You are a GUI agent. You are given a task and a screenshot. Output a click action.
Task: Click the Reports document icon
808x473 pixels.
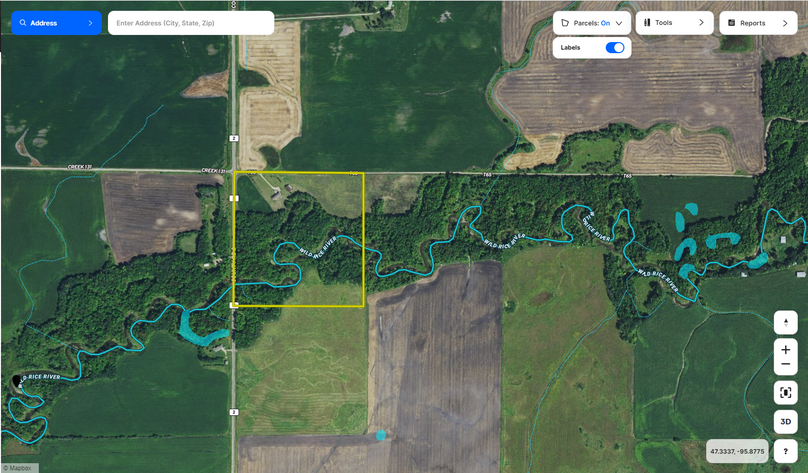731,23
